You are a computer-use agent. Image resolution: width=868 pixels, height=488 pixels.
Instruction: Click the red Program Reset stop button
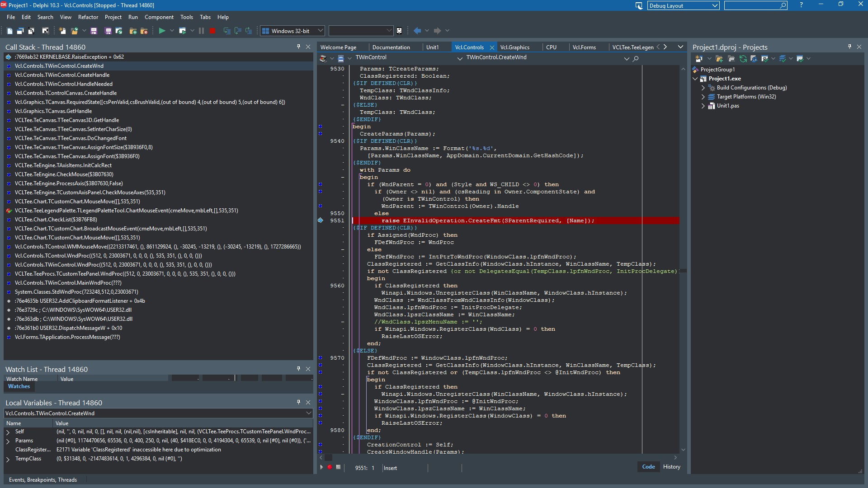click(212, 31)
